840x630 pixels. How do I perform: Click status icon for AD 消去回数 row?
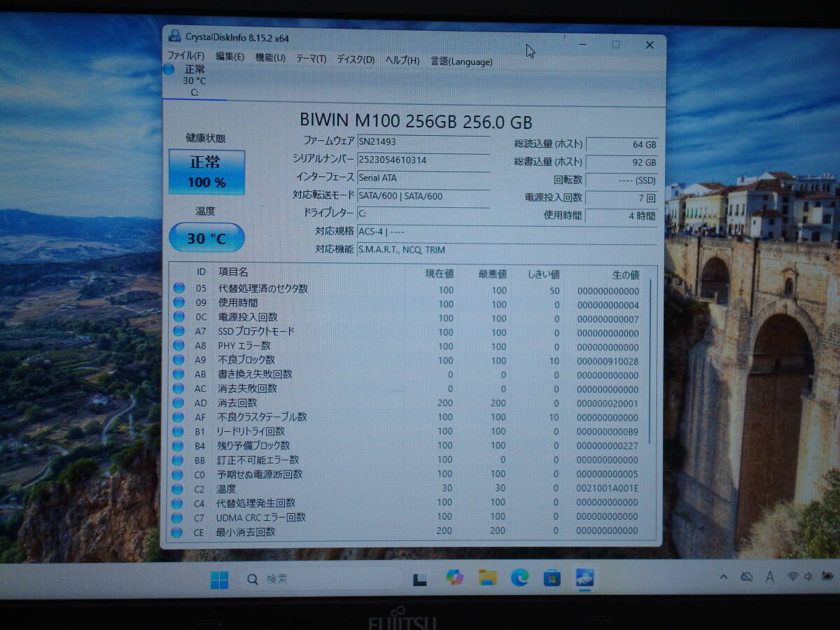pos(178,402)
